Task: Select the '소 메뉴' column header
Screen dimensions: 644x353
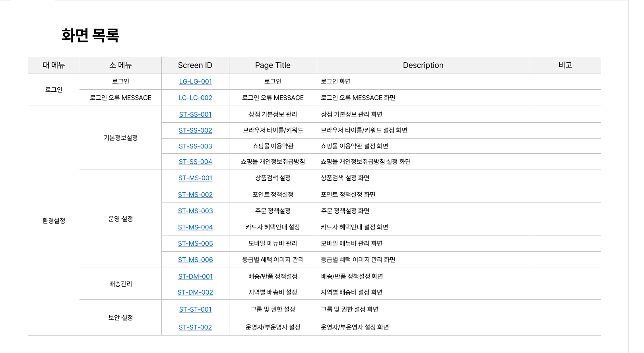Action: click(120, 65)
